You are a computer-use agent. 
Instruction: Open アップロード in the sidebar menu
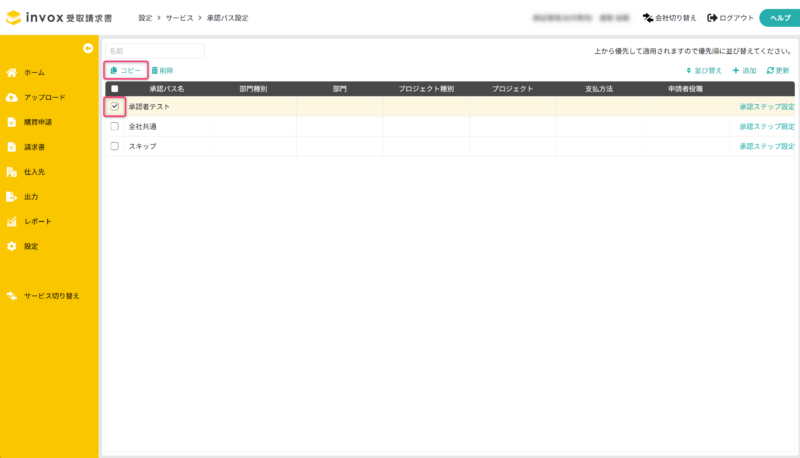pos(45,97)
